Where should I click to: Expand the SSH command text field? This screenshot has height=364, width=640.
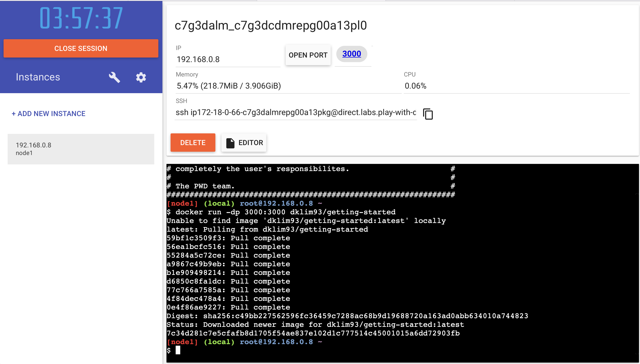[295, 113]
